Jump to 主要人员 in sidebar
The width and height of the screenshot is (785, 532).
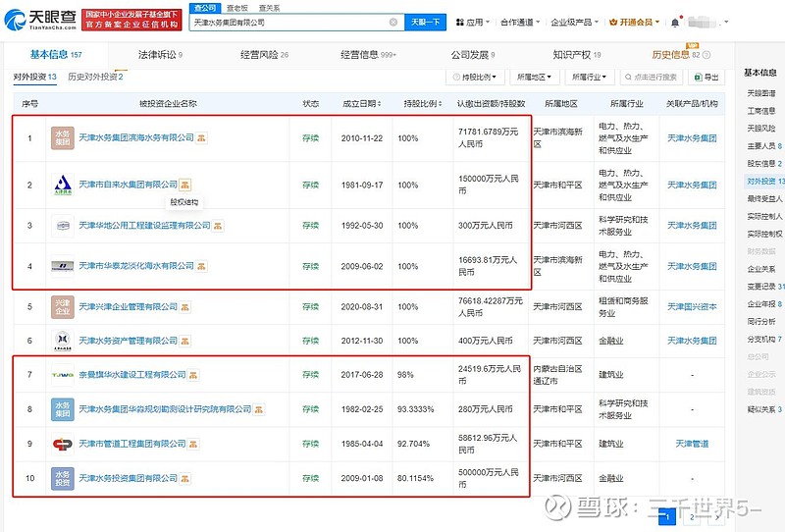click(764, 146)
